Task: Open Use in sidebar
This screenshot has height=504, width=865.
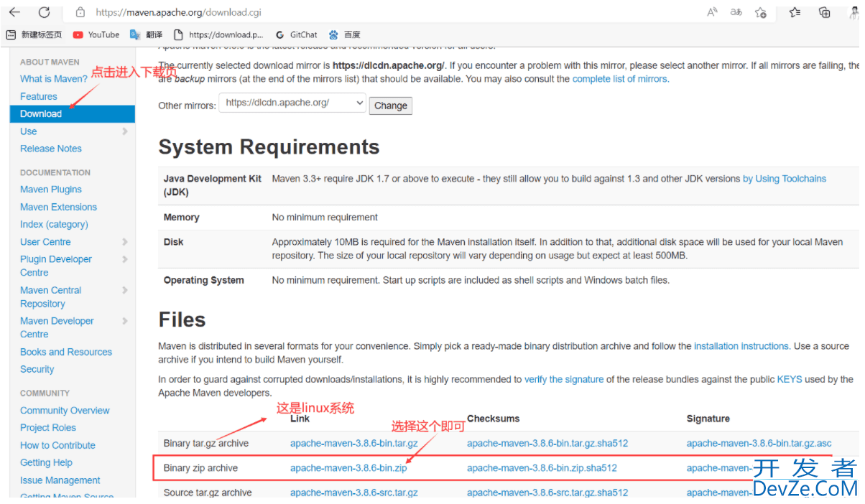Action: (29, 131)
